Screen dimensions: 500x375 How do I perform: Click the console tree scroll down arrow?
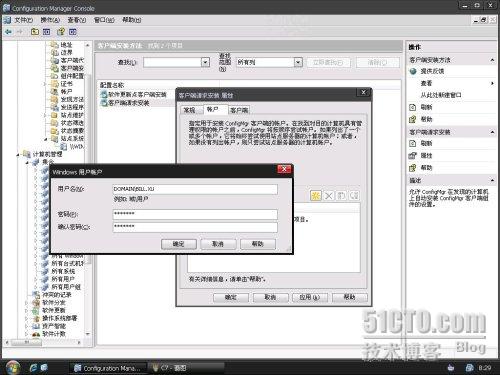coord(88,334)
